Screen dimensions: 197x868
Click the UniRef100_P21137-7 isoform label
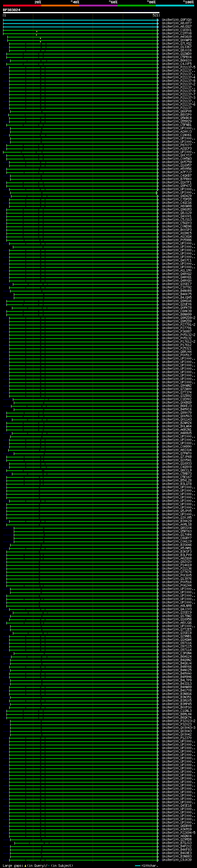(179, 94)
